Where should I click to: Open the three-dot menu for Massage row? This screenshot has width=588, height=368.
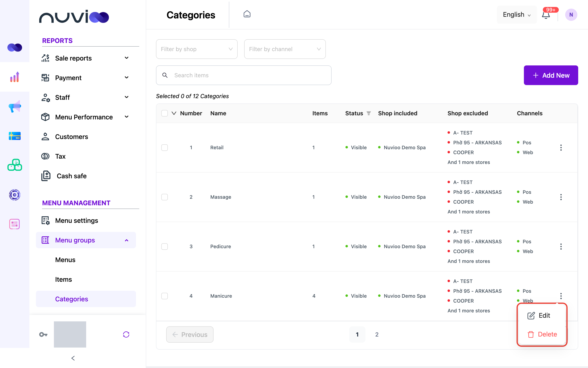pyautogui.click(x=561, y=197)
